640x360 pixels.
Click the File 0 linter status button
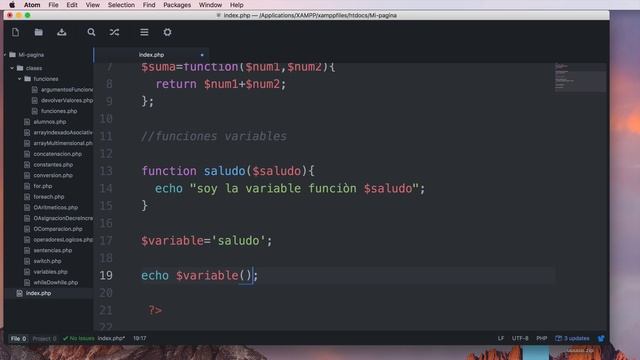click(x=18, y=339)
